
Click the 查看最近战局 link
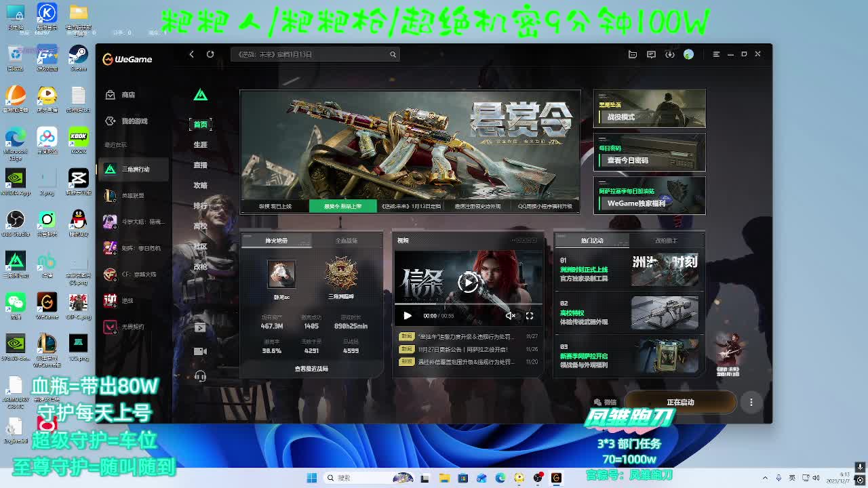coord(311,369)
